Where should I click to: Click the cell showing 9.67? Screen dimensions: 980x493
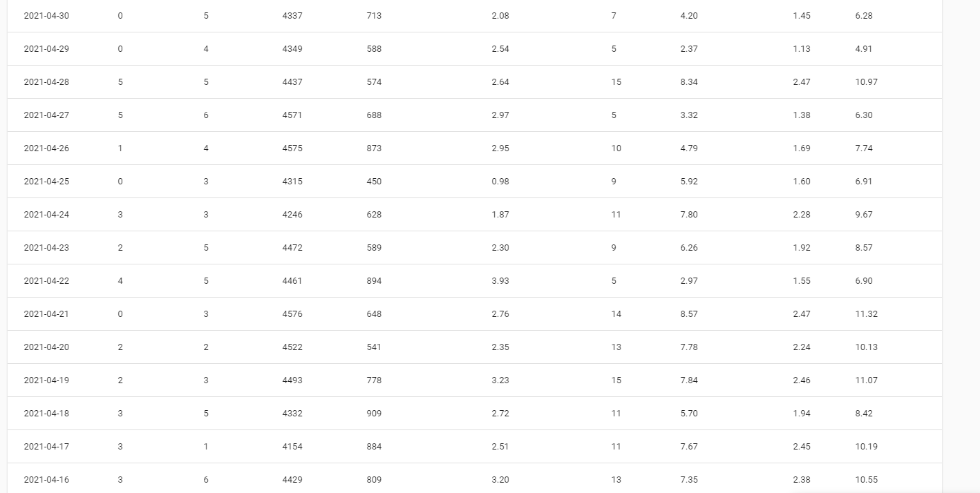864,215
